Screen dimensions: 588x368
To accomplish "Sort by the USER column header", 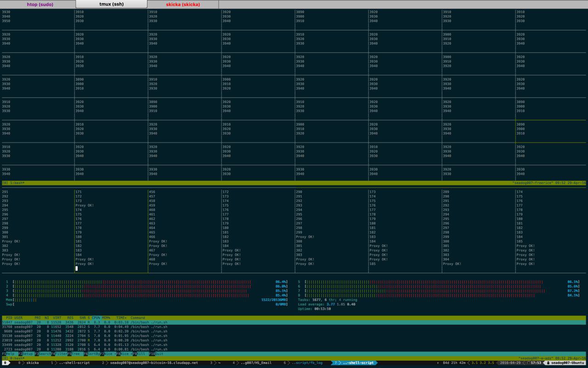I will [18, 318].
